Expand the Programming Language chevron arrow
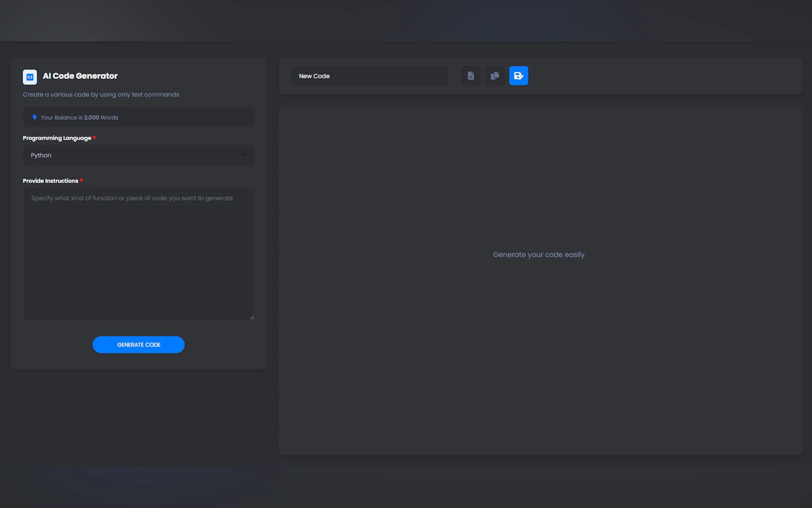This screenshot has width=812, height=508. 244,155
